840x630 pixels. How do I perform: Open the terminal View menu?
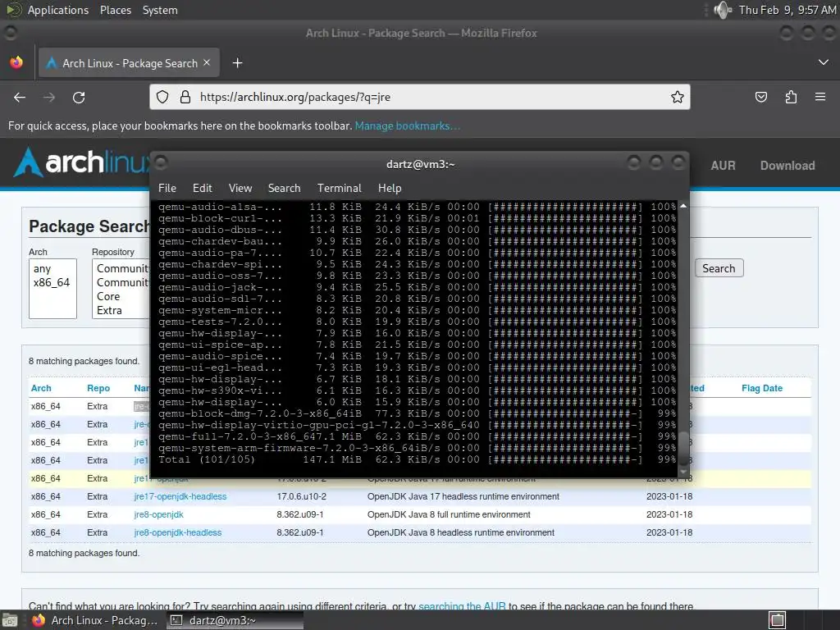point(240,188)
